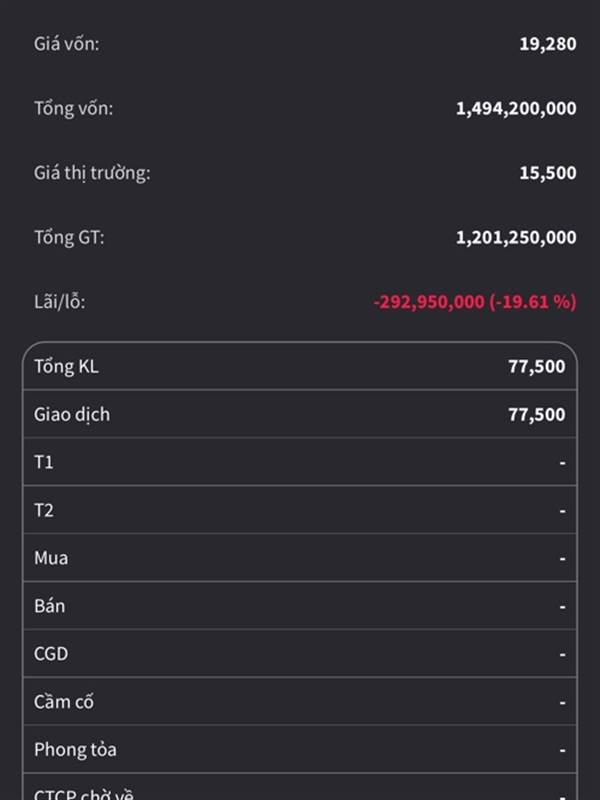The height and width of the screenshot is (800, 600).
Task: Tap the CGD row
Action: (300, 654)
